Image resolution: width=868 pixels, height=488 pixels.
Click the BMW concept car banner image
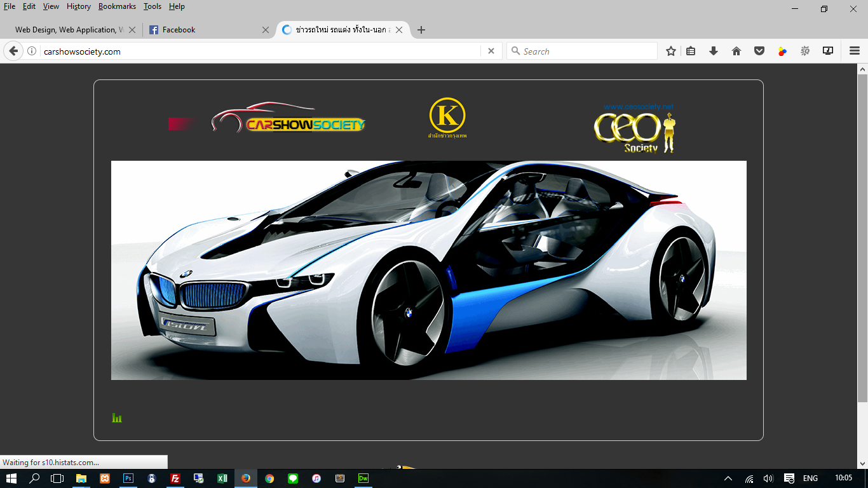[x=428, y=270]
